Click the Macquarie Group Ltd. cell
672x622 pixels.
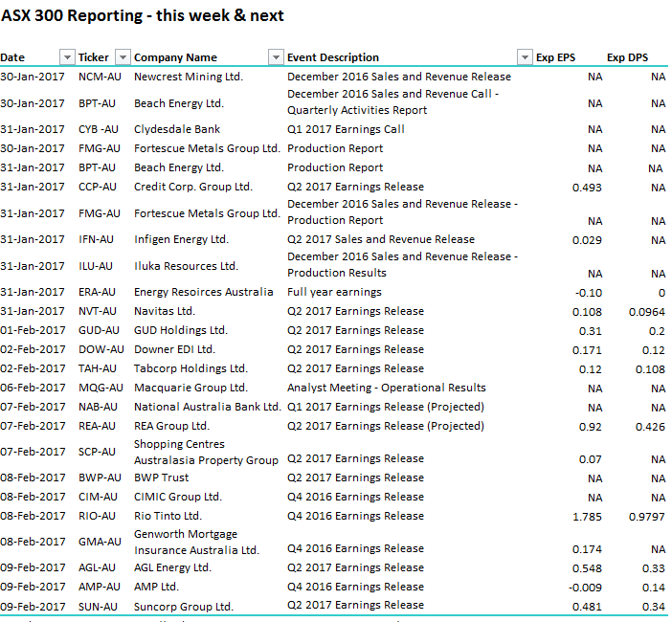190,388
